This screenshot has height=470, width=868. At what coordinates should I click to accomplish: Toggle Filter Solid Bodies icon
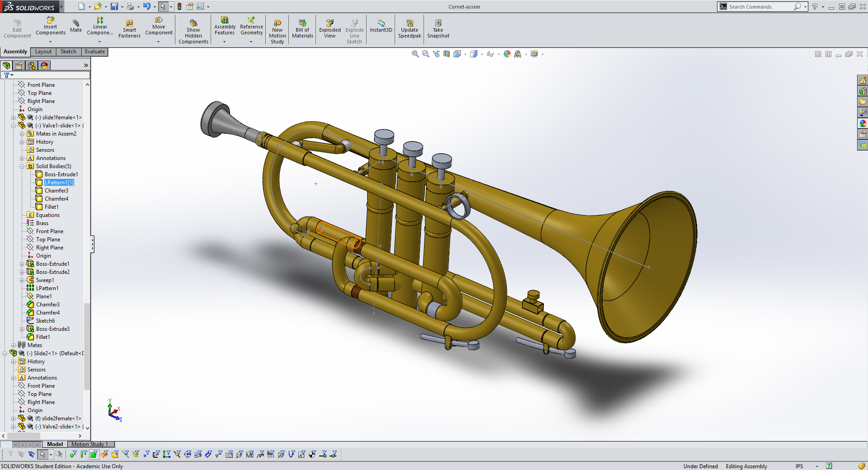pos(115,454)
